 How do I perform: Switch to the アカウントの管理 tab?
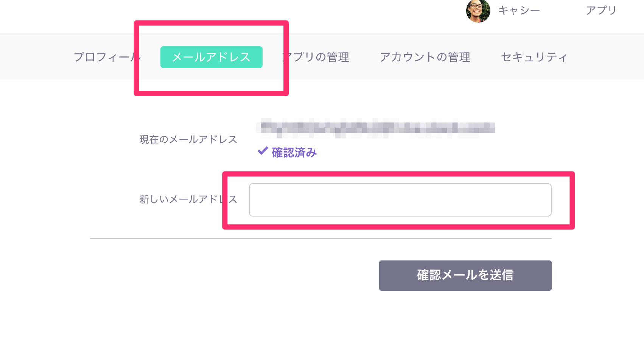pyautogui.click(x=425, y=57)
